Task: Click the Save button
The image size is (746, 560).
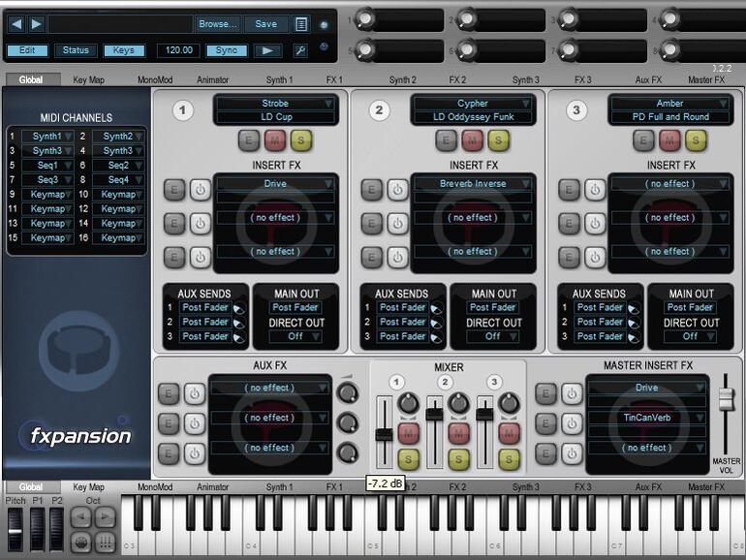Action: pyautogui.click(x=266, y=24)
